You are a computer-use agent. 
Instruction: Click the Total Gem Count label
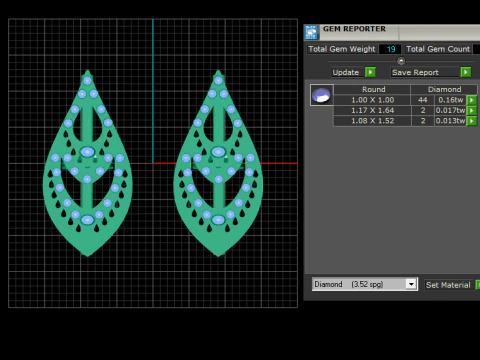coord(438,49)
